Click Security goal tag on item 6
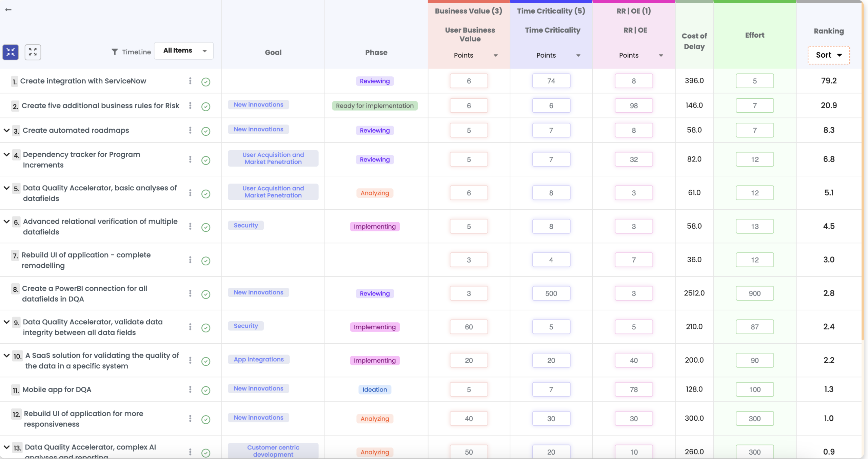This screenshot has width=868, height=459. [246, 226]
